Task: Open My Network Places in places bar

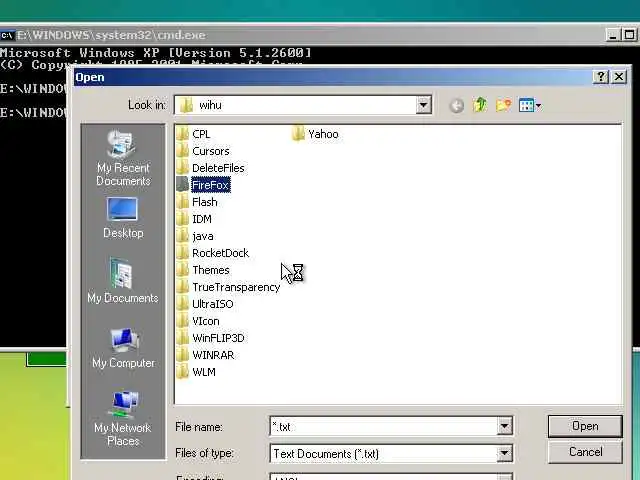Action: (x=123, y=418)
